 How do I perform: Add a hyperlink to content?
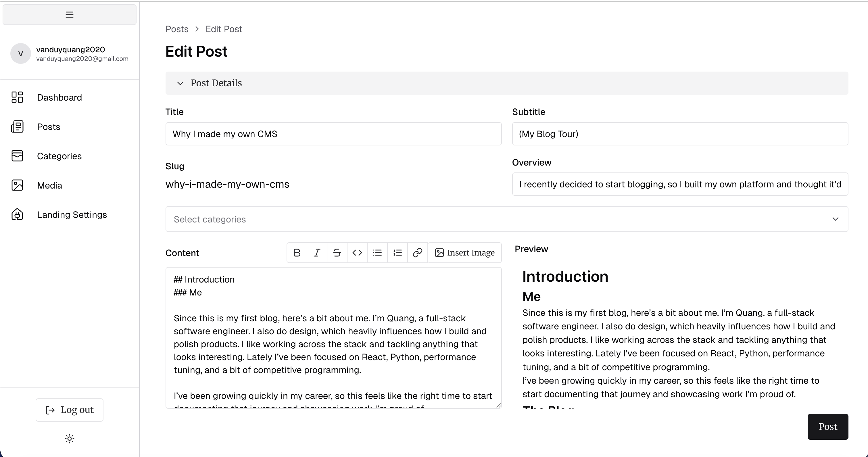pos(418,253)
